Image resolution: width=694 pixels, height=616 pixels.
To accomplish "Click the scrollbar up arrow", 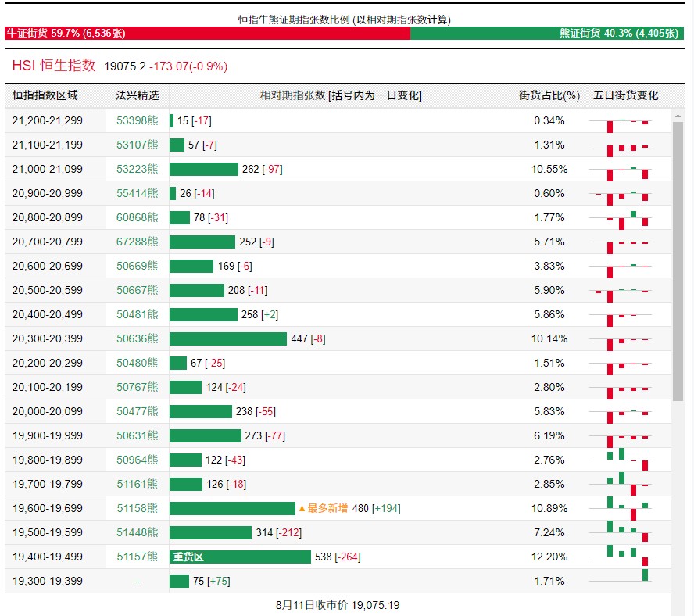I will coord(678,115).
